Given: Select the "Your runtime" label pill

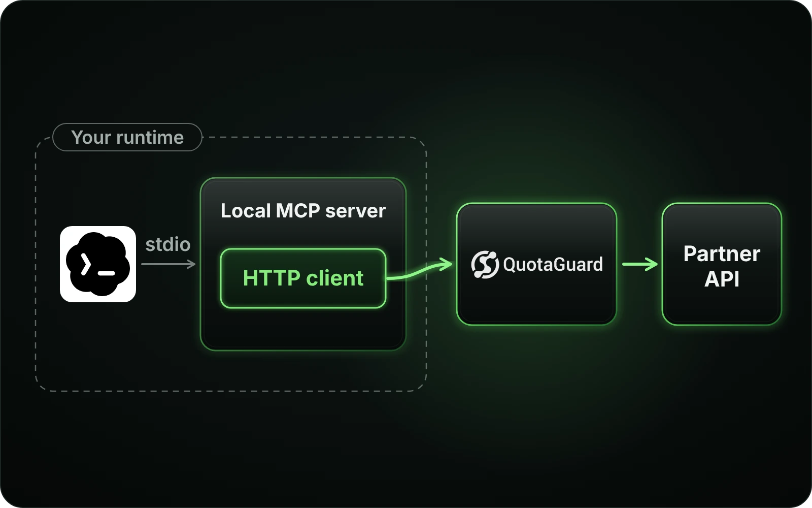Looking at the screenshot, I should [x=127, y=137].
